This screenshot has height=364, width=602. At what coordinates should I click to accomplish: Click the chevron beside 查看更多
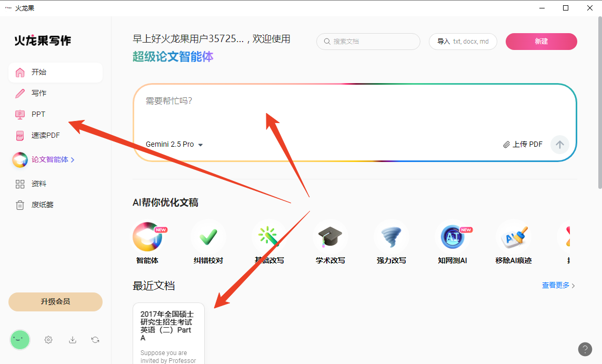point(573,286)
